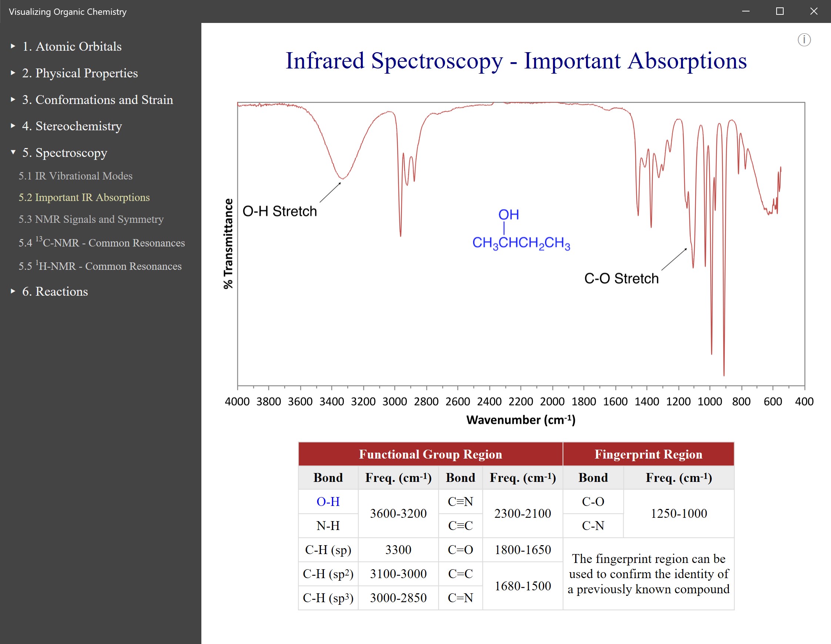The height and width of the screenshot is (644, 831).
Task: Minimize the Visualizing Organic Chemistry window
Action: [x=745, y=11]
